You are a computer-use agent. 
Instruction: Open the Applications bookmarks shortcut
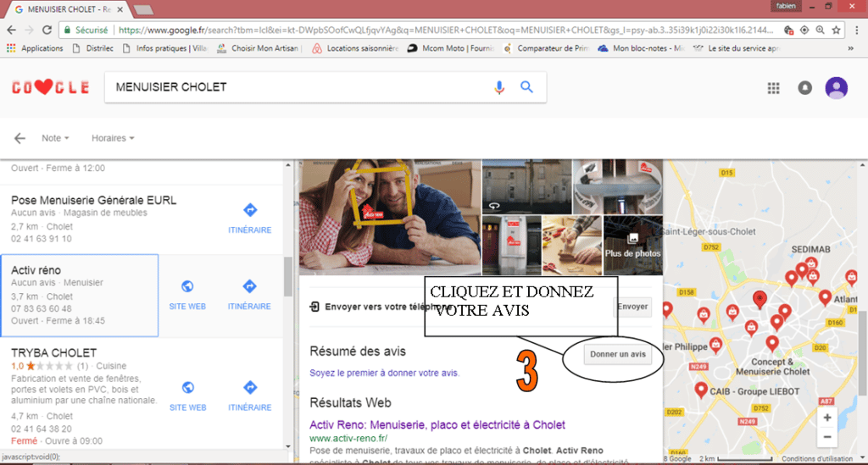coord(35,48)
